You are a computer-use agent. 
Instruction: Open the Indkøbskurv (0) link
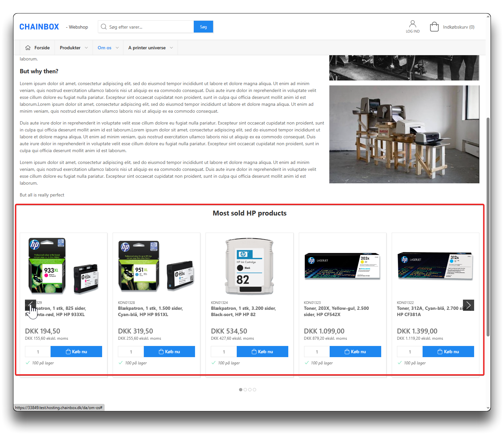pyautogui.click(x=459, y=27)
